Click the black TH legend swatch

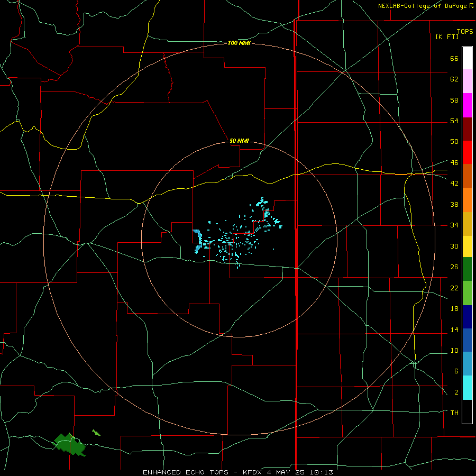click(x=467, y=411)
